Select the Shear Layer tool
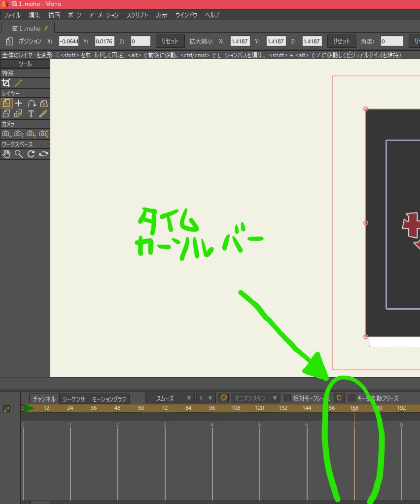 [x=6, y=113]
